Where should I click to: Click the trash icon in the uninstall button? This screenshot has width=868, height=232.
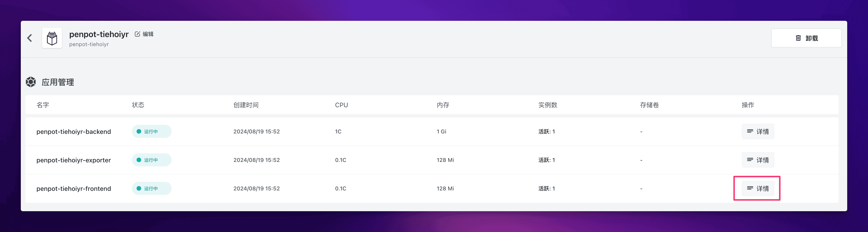(798, 38)
